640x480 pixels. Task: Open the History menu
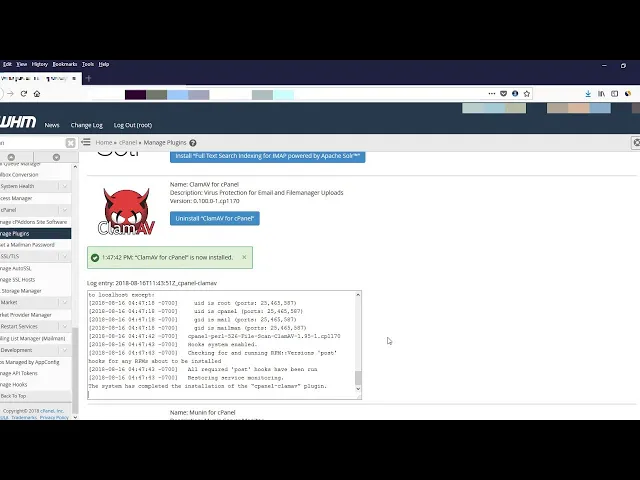point(40,64)
